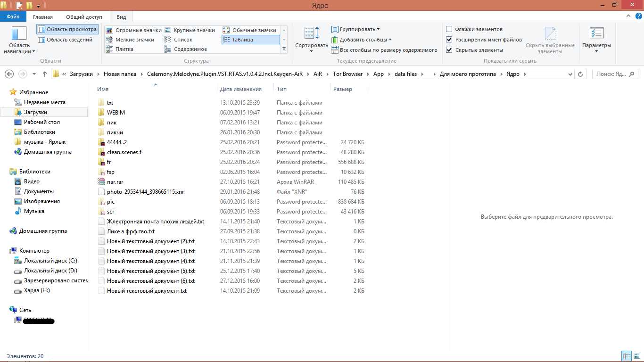Expand the layout gallery with the bottom arrow
Viewport: 644px width, 362px height.
click(x=284, y=49)
